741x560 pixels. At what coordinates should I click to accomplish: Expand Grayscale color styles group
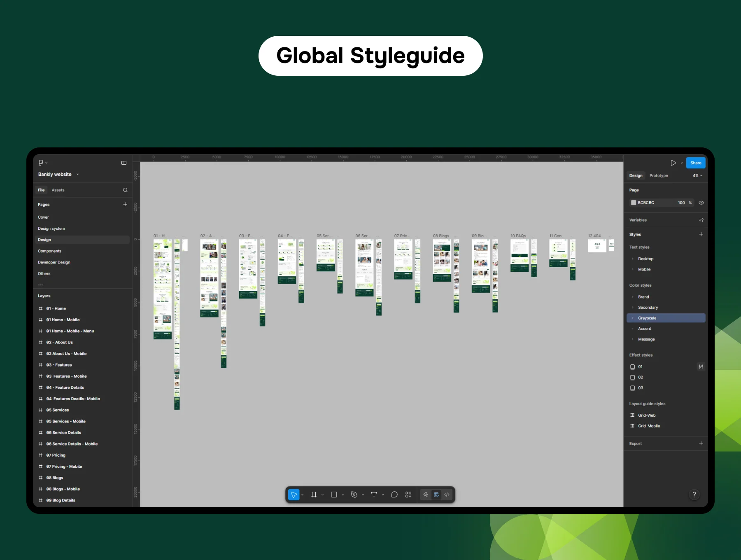633,318
